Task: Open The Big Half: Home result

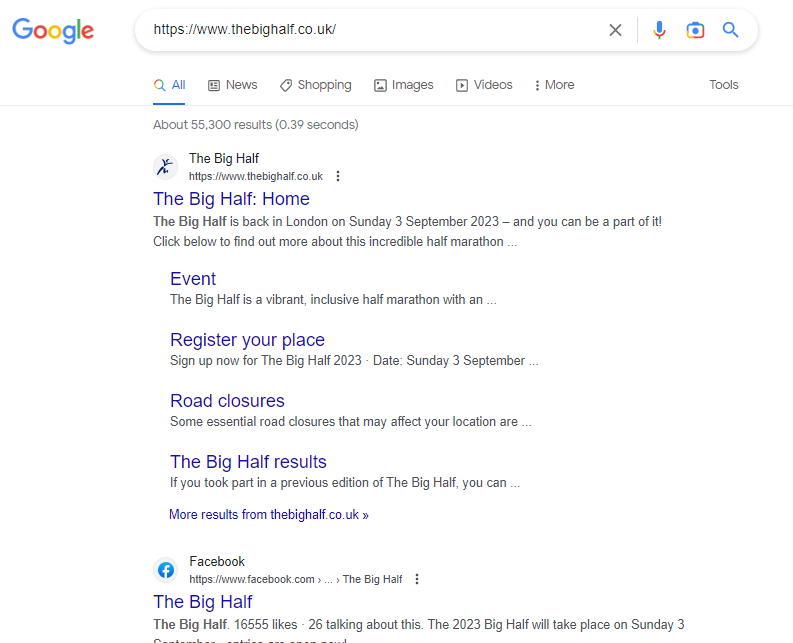Action: click(x=231, y=199)
